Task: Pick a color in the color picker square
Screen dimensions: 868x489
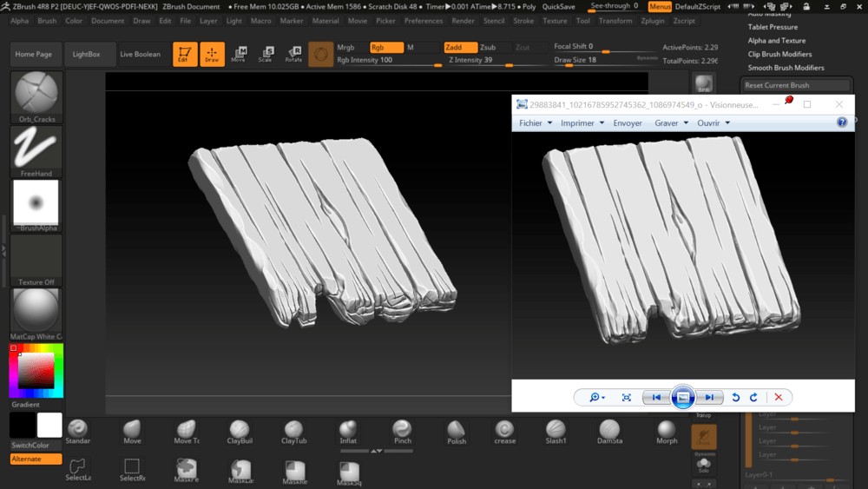Action: coord(36,370)
